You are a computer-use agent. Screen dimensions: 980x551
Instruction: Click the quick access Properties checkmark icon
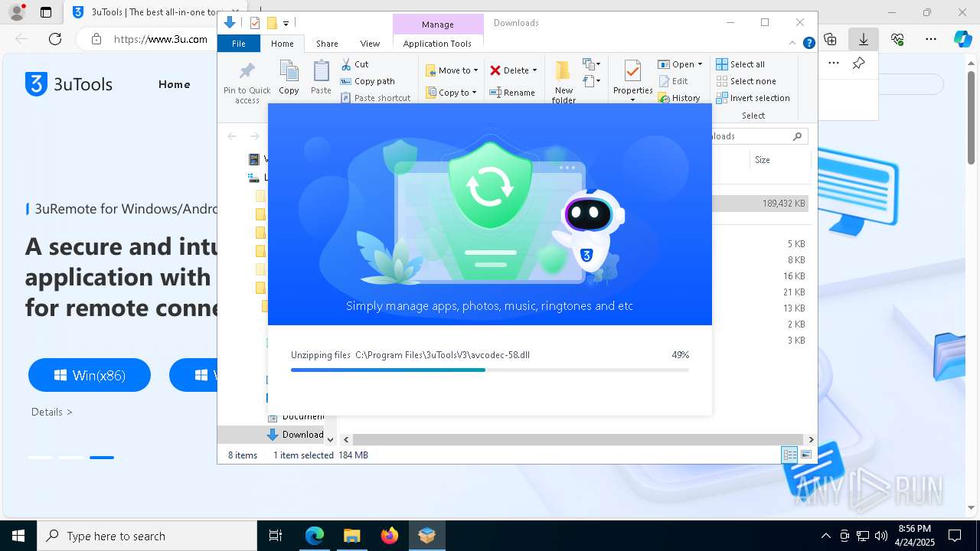coord(255,23)
